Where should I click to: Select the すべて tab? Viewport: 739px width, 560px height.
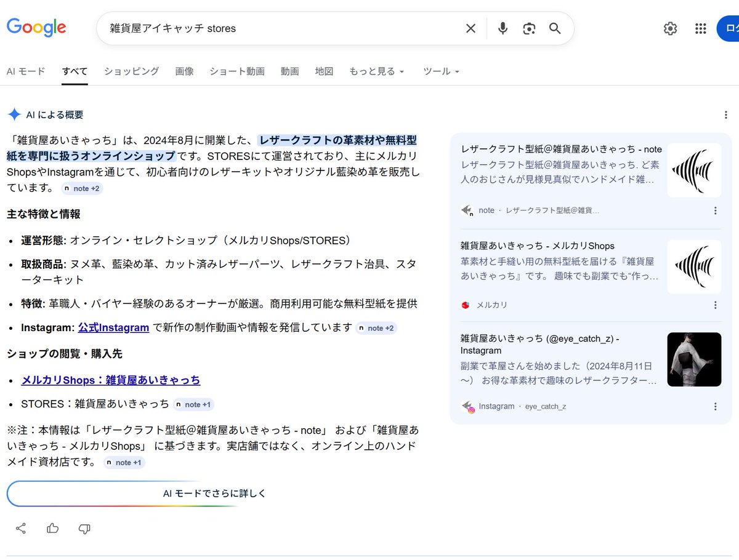coord(75,71)
